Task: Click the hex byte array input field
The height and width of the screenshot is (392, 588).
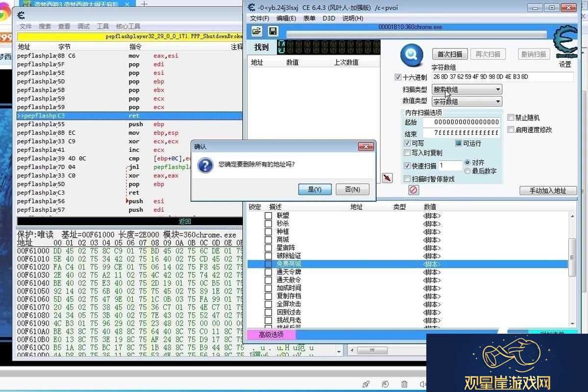Action: tap(502, 77)
